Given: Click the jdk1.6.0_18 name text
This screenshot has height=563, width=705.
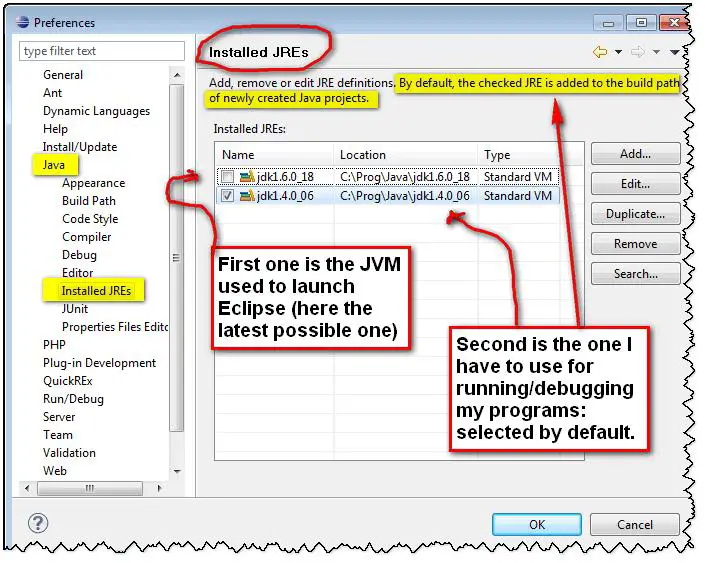Looking at the screenshot, I should tap(285, 177).
